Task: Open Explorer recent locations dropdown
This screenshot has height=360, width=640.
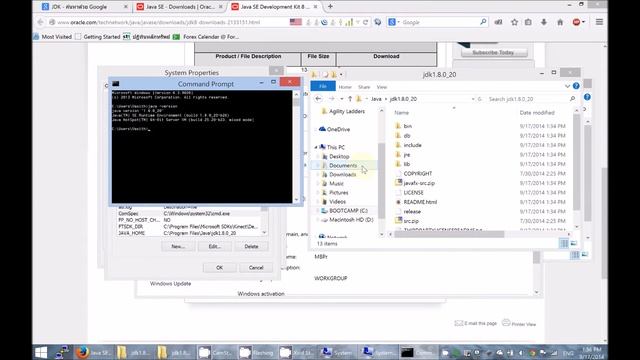Action: pyautogui.click(x=341, y=99)
